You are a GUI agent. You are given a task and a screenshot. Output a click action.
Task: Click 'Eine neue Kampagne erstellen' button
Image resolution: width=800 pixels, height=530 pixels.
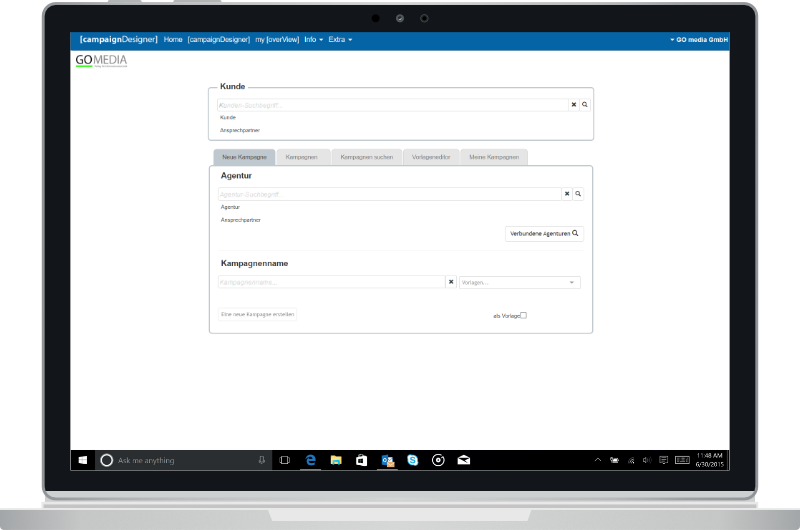click(258, 314)
